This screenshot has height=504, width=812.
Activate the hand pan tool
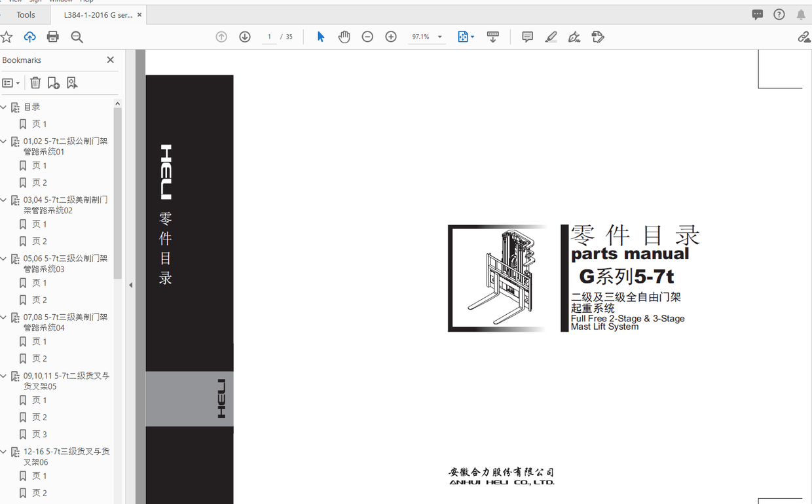point(344,37)
